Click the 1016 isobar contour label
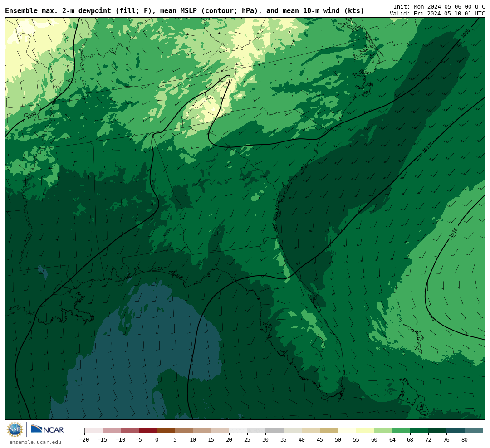The height and width of the screenshot is (448, 490). pyautogui.click(x=453, y=233)
